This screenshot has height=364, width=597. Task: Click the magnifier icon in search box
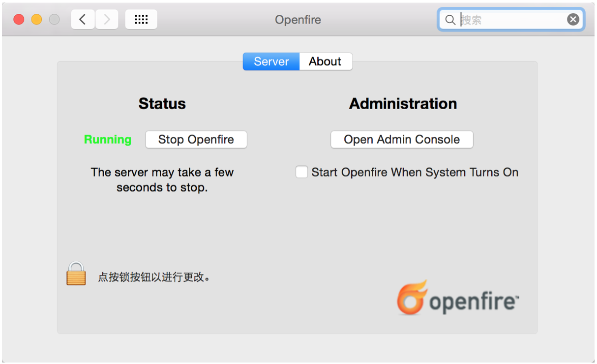click(450, 20)
